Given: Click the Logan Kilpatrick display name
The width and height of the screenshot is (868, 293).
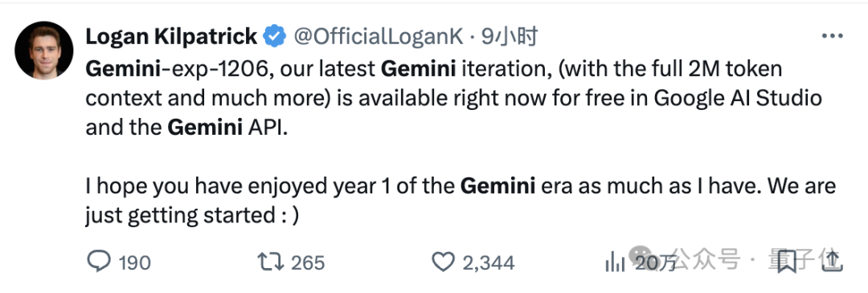Looking at the screenshot, I should pos(172,36).
